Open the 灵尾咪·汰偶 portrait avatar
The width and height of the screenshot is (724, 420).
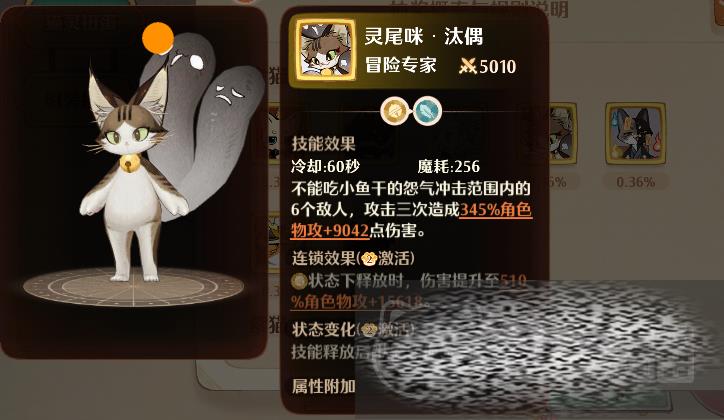(326, 50)
